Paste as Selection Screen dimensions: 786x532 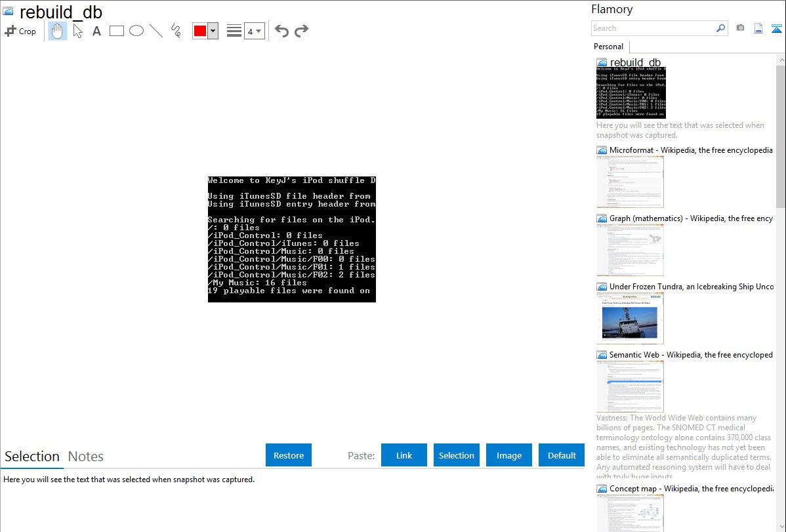coord(457,455)
